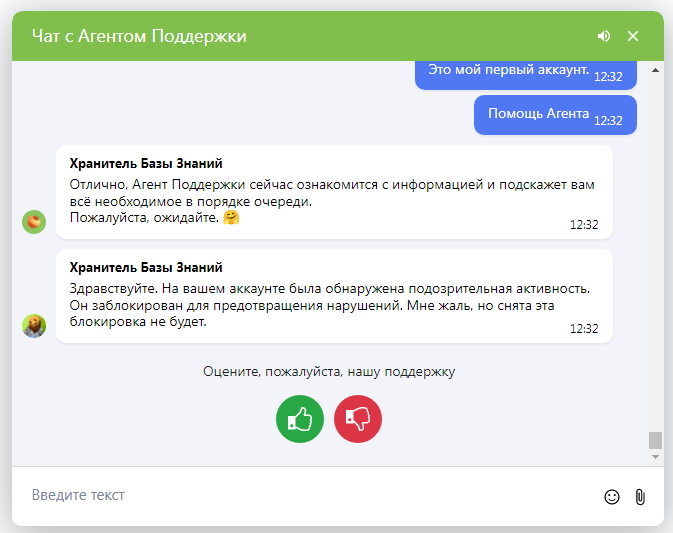Image resolution: width=673 pixels, height=533 pixels.
Task: Click 'Хранитель Базы Знаний' name above 'Здравствуйте' message
Action: click(x=146, y=267)
